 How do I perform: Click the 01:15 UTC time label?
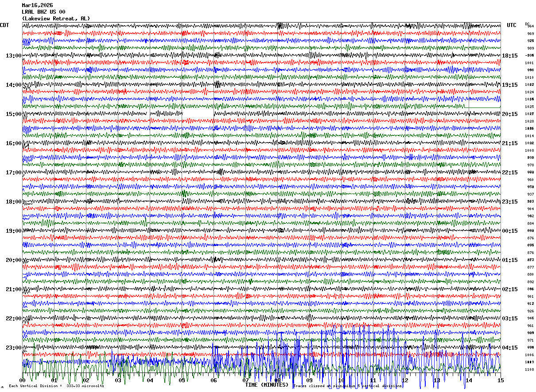point(510,260)
